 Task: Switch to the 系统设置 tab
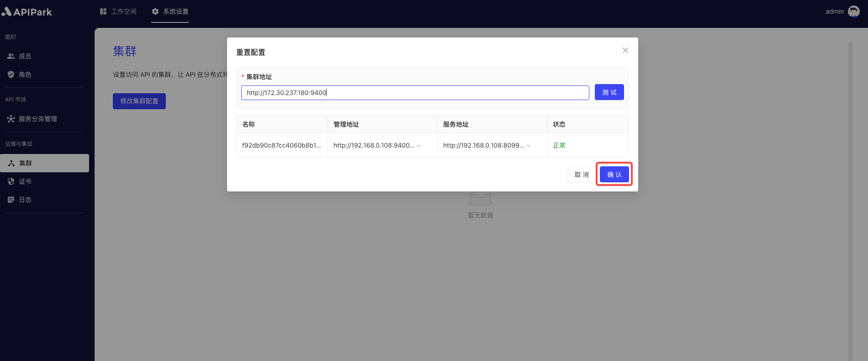click(x=170, y=11)
